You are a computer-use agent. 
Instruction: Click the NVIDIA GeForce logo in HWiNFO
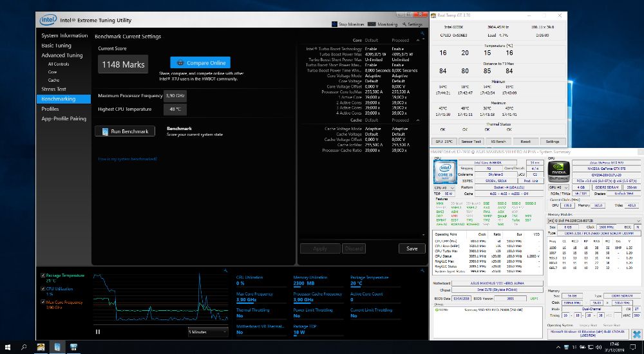click(558, 172)
